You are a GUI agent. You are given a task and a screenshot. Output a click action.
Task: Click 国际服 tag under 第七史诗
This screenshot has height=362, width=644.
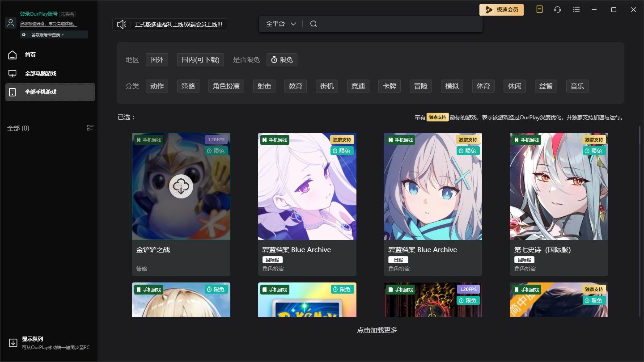tap(524, 260)
